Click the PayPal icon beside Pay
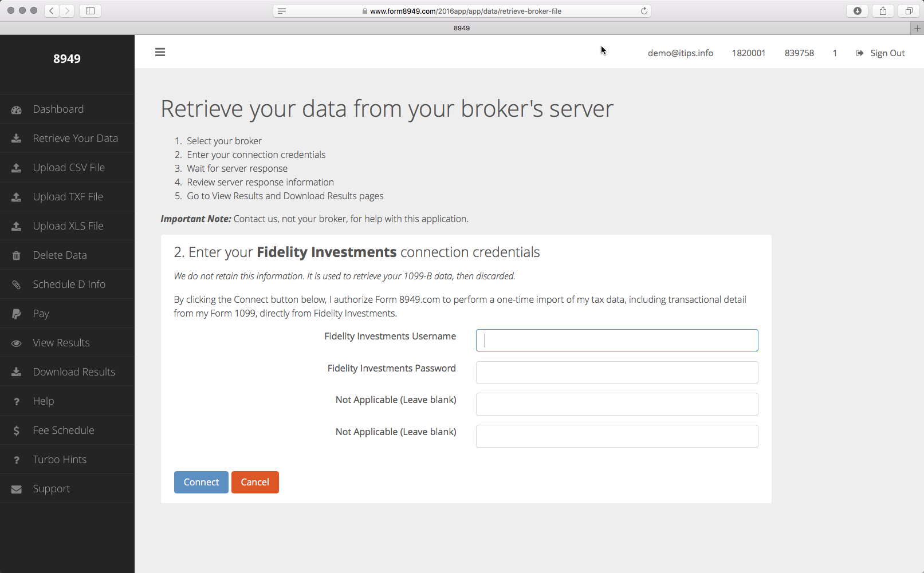924x573 pixels. pos(17,314)
